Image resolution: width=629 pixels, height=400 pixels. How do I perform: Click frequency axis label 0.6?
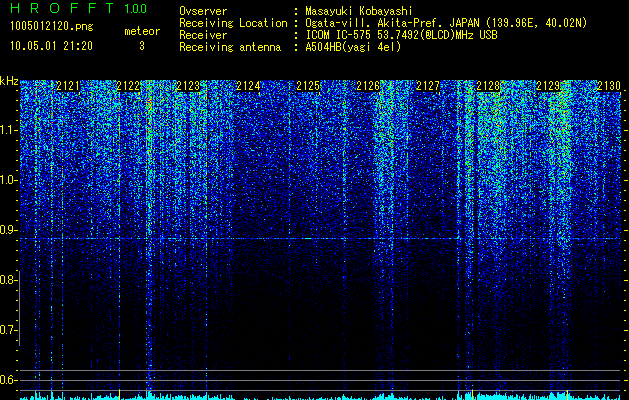tap(8, 380)
